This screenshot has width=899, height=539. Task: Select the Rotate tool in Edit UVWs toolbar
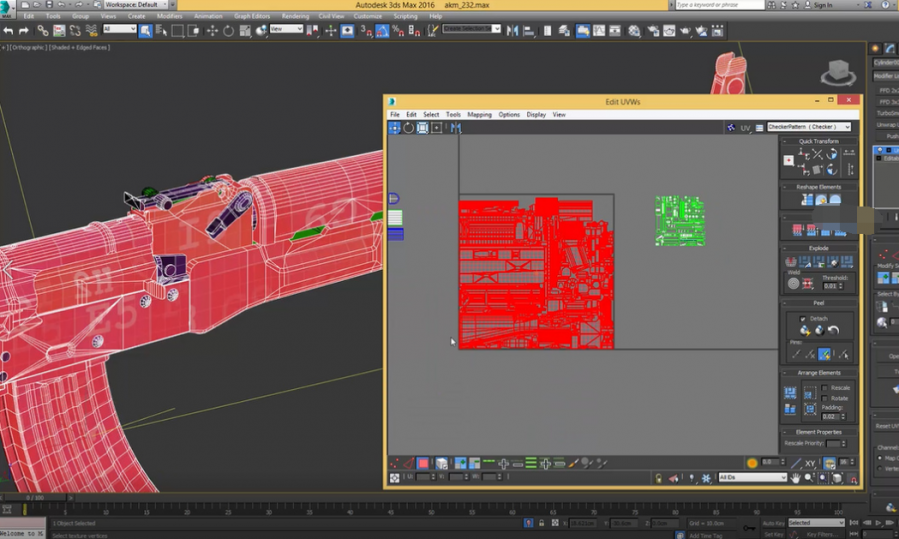tap(408, 128)
